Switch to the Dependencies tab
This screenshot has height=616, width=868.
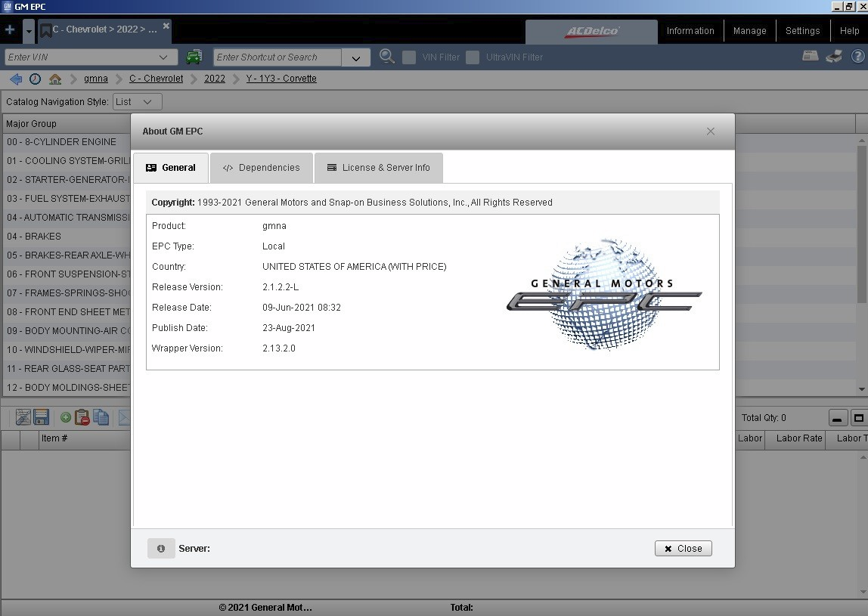coord(262,168)
